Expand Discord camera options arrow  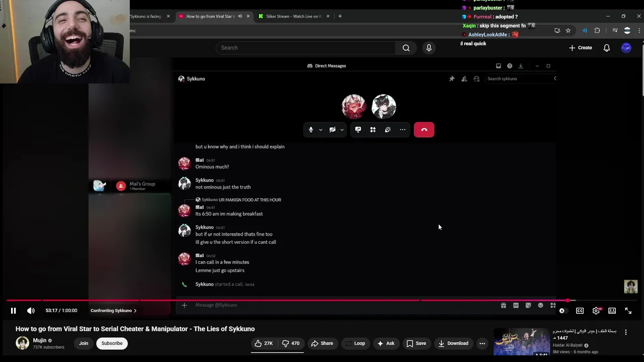(x=342, y=130)
